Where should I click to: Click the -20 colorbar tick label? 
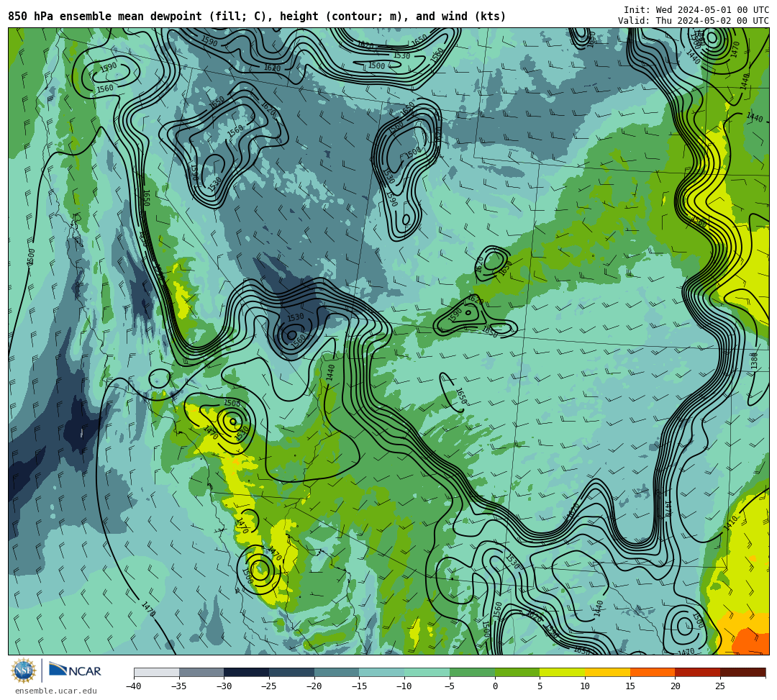pyautogui.click(x=314, y=686)
